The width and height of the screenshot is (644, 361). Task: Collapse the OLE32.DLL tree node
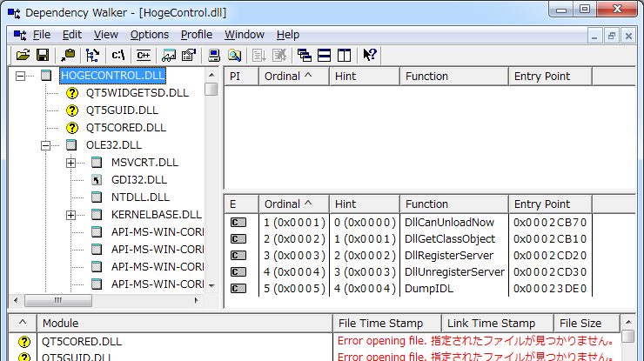point(45,145)
